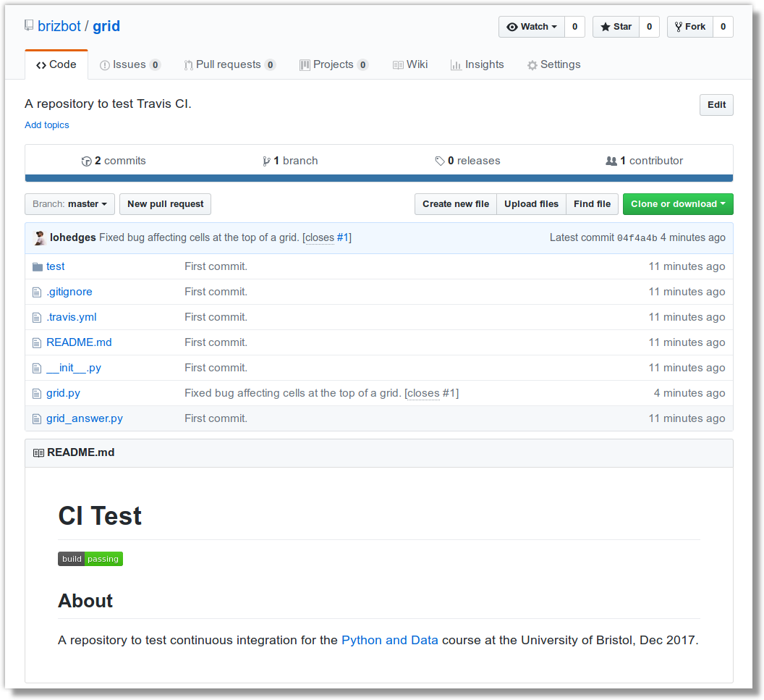Open the Watch notifications dropdown
Viewport: 764px width, 700px height.
[532, 27]
